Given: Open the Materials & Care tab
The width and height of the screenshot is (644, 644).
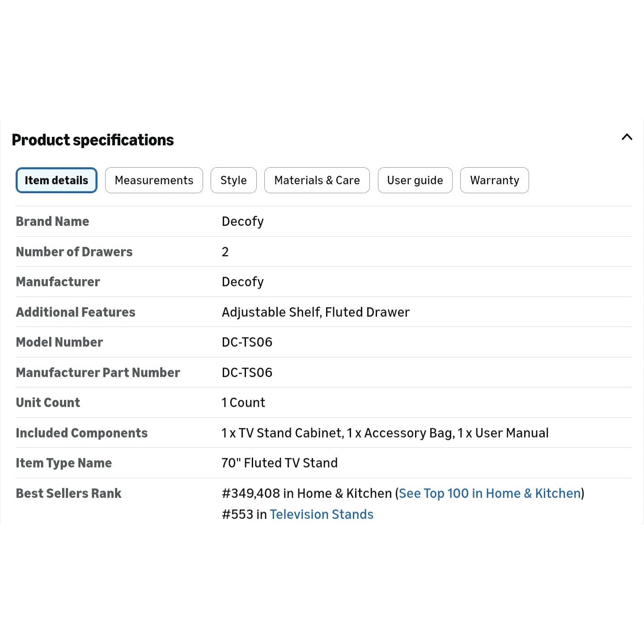Looking at the screenshot, I should (317, 180).
